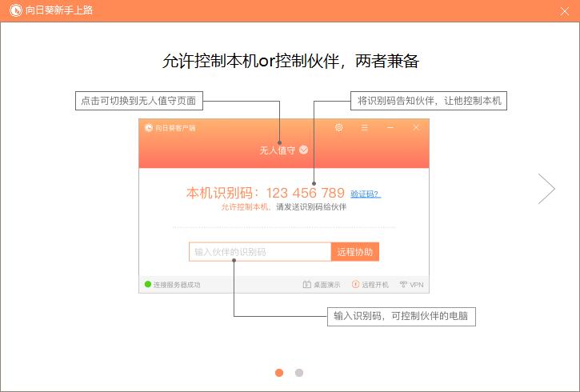
Task: Minimize the inner 向日葵客户端 window
Action: tap(390, 128)
